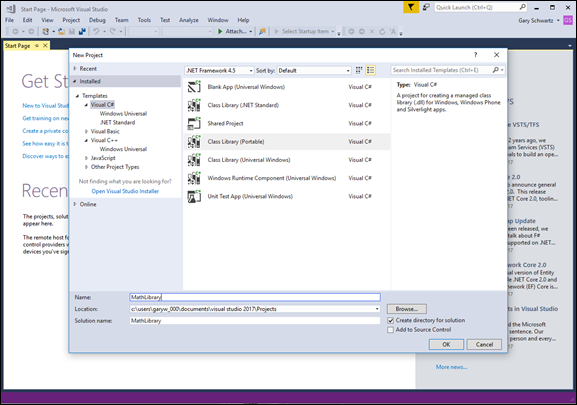The image size is (577, 405).
Task: Switch template list to small icons view
Action: point(371,70)
